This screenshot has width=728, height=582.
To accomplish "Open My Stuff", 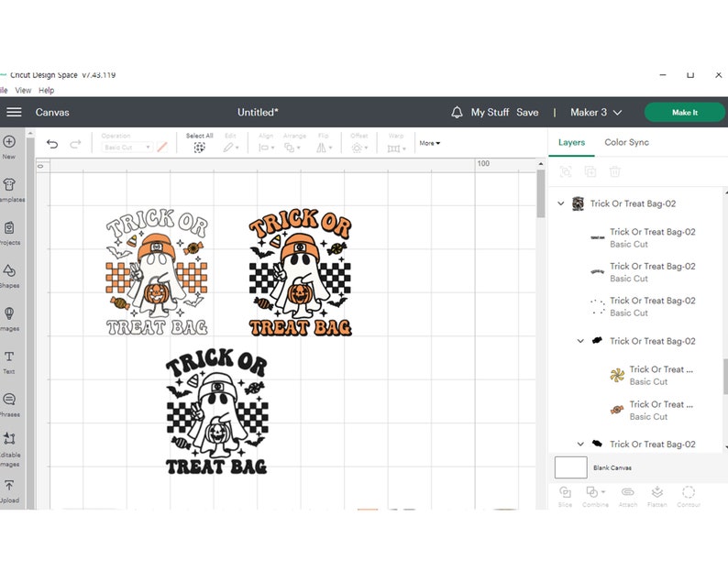I will click(x=490, y=113).
